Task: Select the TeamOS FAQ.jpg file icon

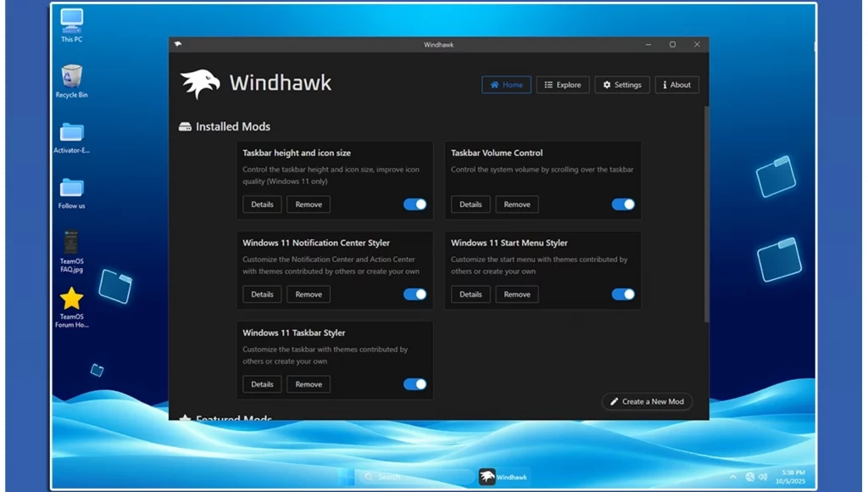Action: pyautogui.click(x=72, y=243)
